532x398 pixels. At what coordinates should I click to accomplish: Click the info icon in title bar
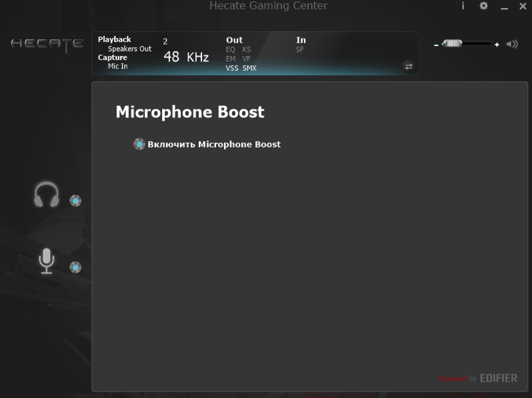(463, 6)
